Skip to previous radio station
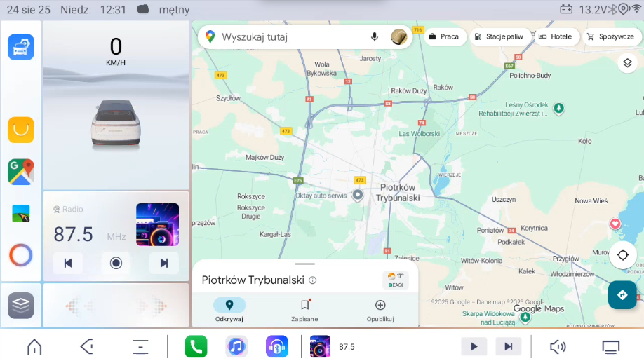Screen dimensions: 644x361 (68, 263)
